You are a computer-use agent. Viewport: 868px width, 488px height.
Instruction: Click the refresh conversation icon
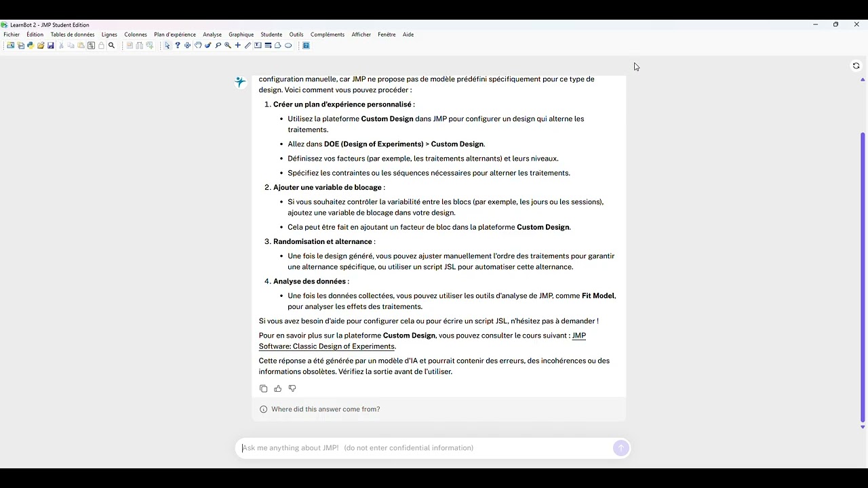(856, 66)
